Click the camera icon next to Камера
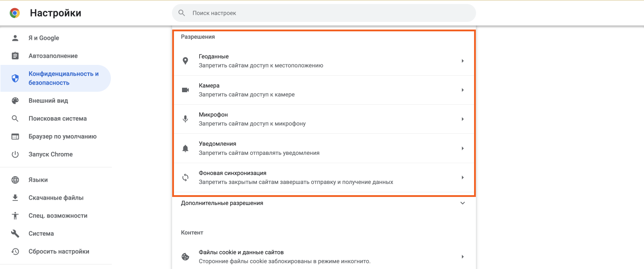 186,90
